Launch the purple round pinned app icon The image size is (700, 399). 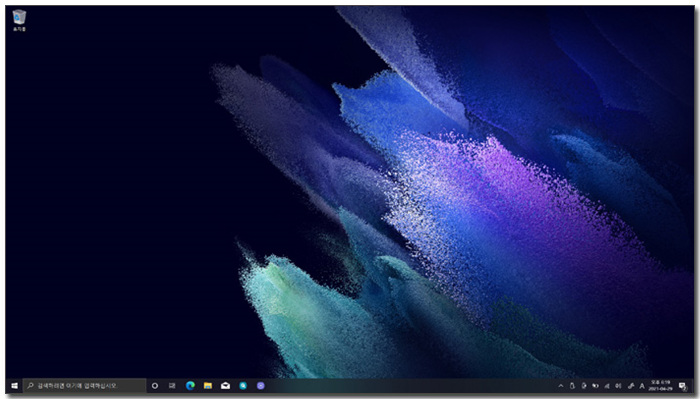[261, 386]
